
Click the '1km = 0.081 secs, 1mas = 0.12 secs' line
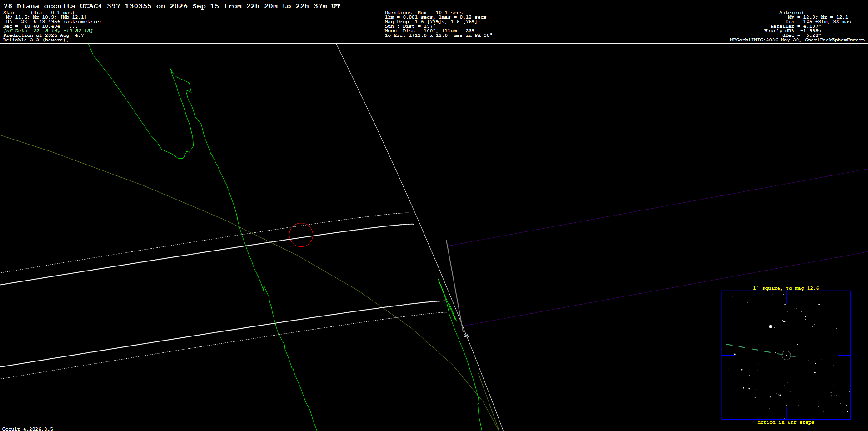pos(435,17)
